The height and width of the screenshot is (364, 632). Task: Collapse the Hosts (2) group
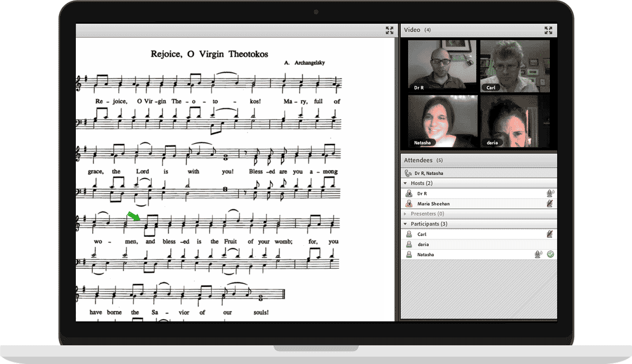(405, 183)
